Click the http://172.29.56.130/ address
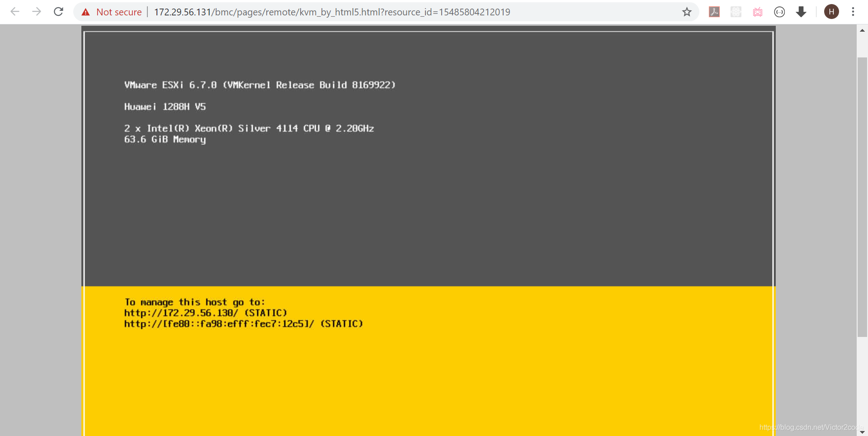The width and height of the screenshot is (868, 436). coord(181,313)
